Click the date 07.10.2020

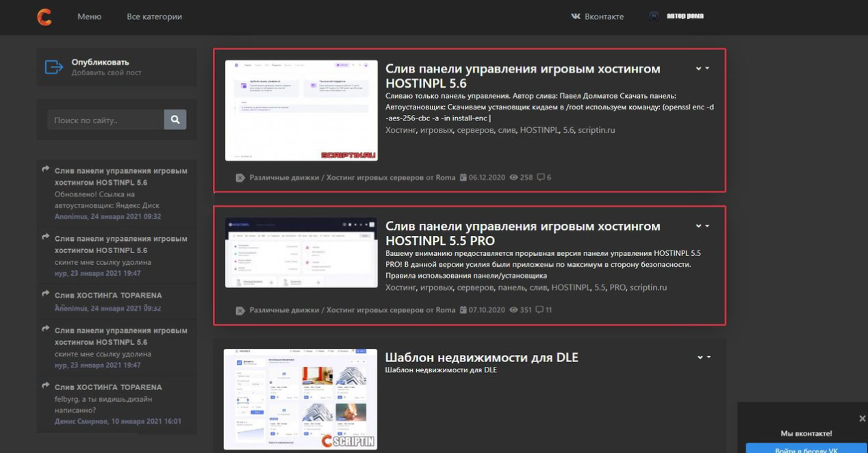coord(487,310)
